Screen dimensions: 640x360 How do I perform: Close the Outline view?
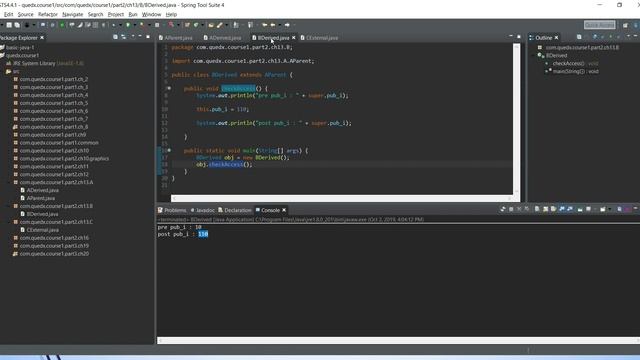coord(556,38)
